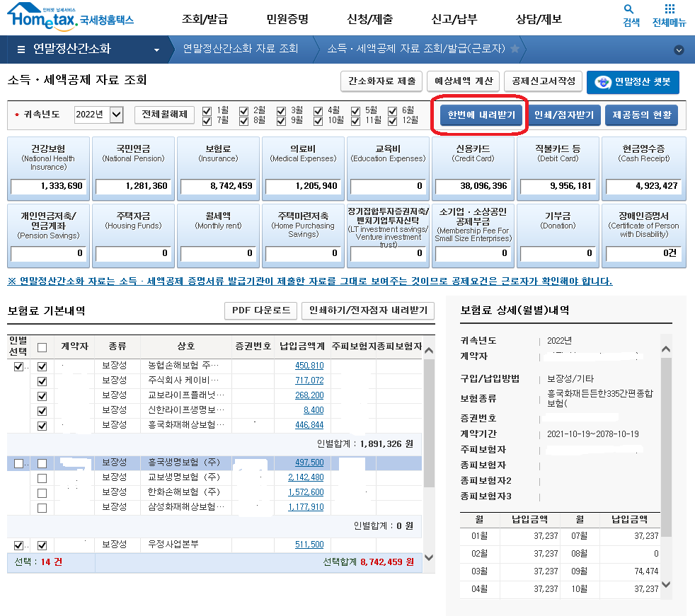Click 한번에 내려받기 button
The image size is (695, 616).
481,115
